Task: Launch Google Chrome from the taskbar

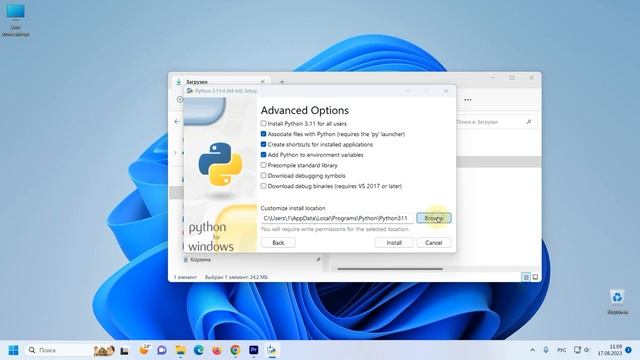Action: coord(235,350)
